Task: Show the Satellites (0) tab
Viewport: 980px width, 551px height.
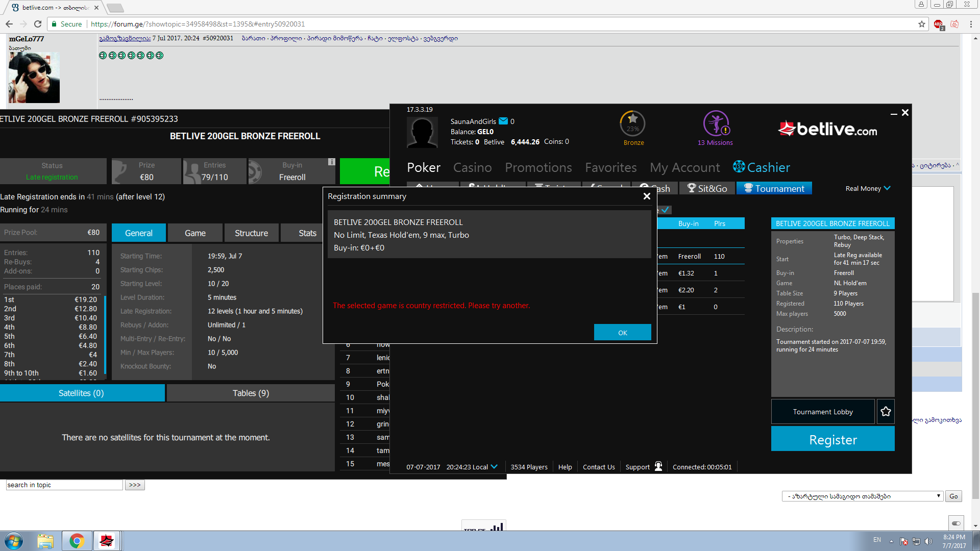Action: pyautogui.click(x=82, y=393)
